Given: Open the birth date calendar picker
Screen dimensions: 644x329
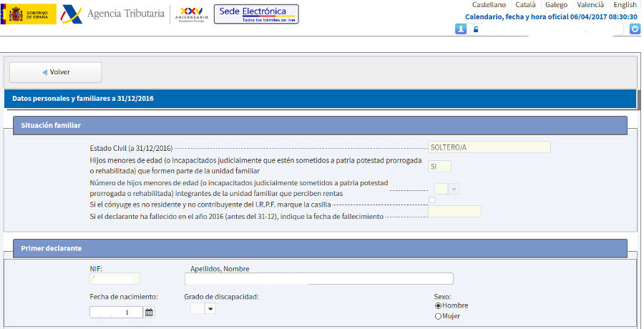Looking at the screenshot, I should pos(150,312).
